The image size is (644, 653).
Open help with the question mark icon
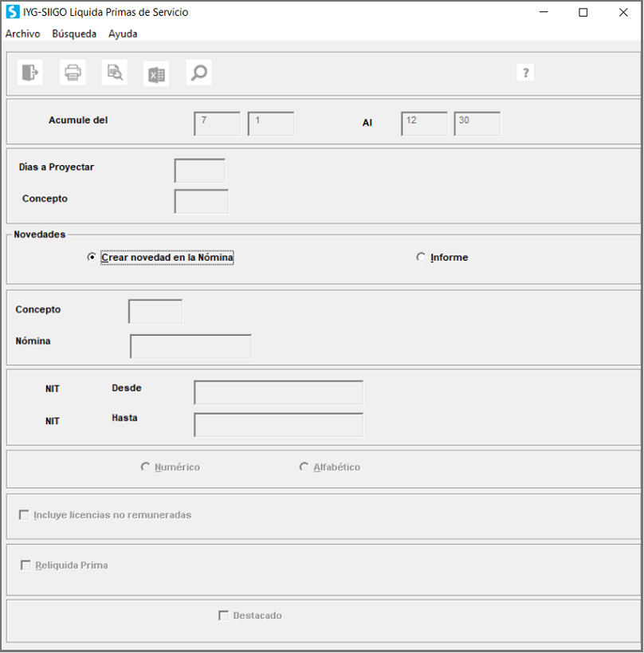(x=525, y=73)
